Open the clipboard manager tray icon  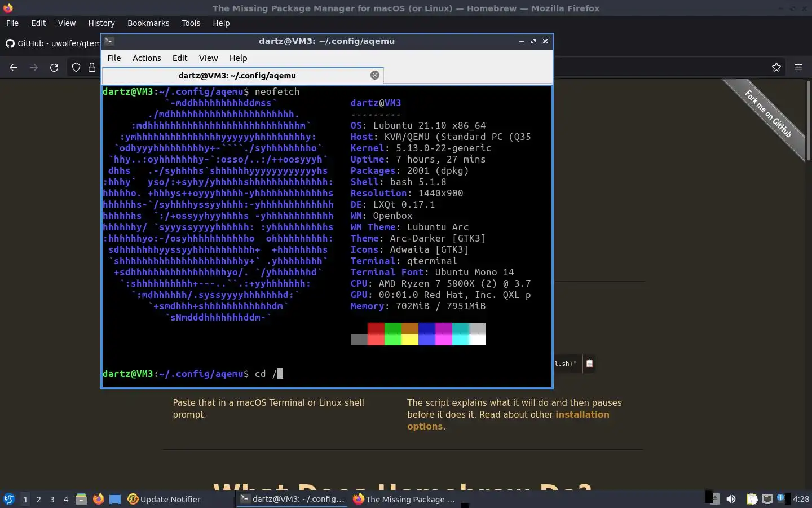[752, 499]
